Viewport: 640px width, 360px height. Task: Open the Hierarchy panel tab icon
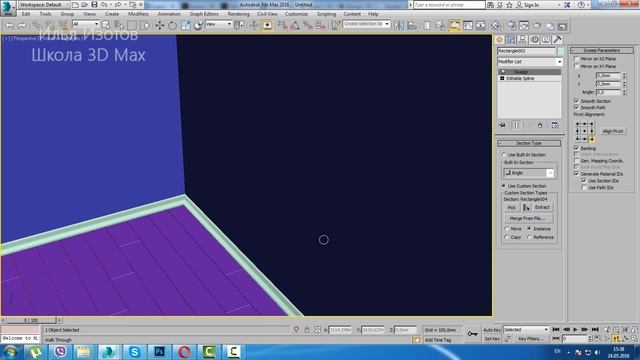point(522,40)
